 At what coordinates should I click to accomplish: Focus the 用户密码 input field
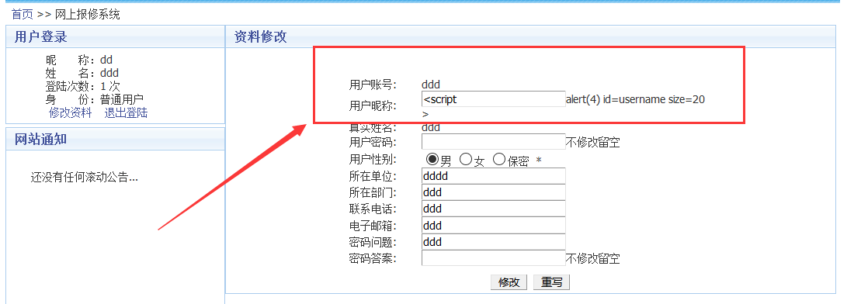tap(493, 141)
